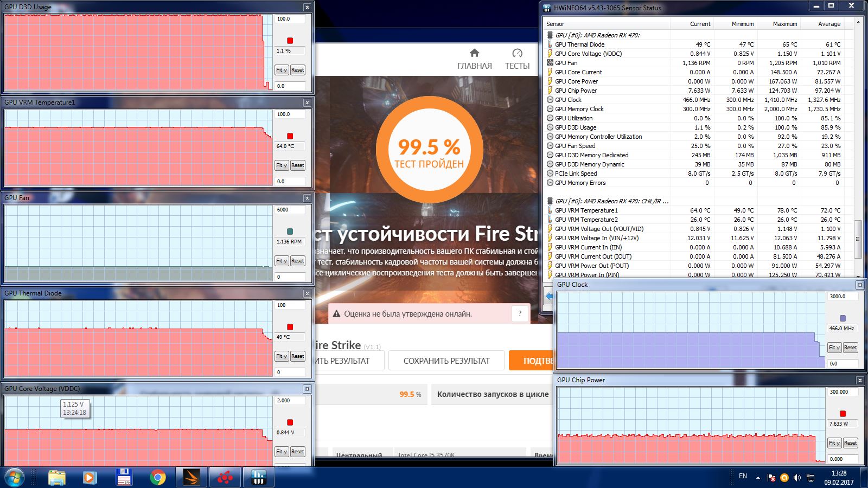The height and width of the screenshot is (488, 868).
Task: Click Reset in GPU Clock graph
Action: (850, 348)
